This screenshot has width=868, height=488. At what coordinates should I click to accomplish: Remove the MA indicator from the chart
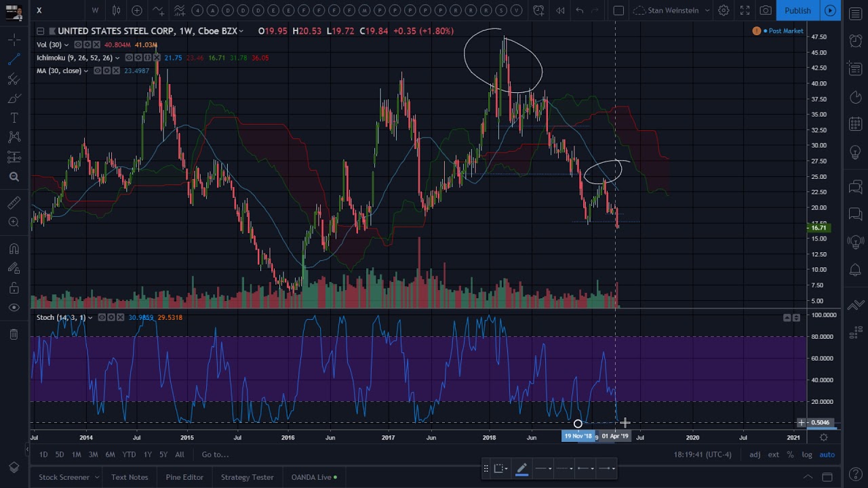pyautogui.click(x=116, y=70)
